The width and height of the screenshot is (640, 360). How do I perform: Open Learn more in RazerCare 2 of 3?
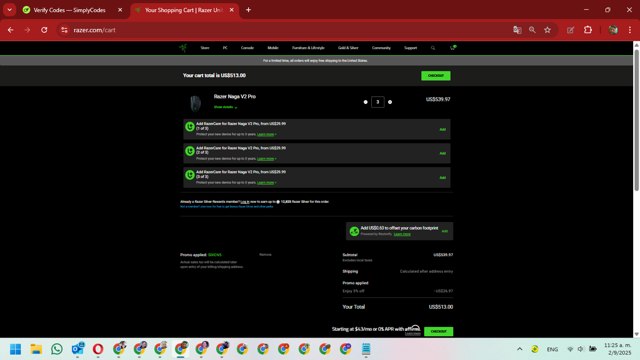(x=266, y=159)
